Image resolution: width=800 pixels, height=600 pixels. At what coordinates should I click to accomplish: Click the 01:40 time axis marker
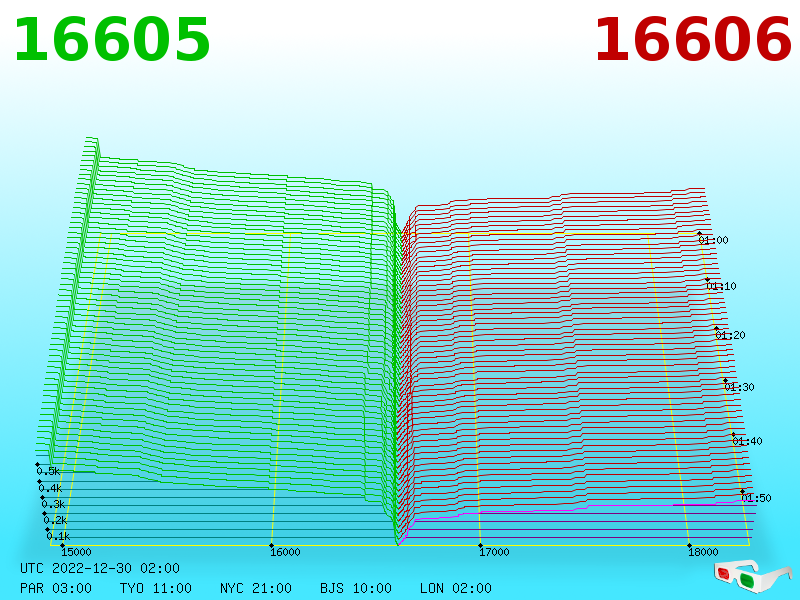(747, 441)
